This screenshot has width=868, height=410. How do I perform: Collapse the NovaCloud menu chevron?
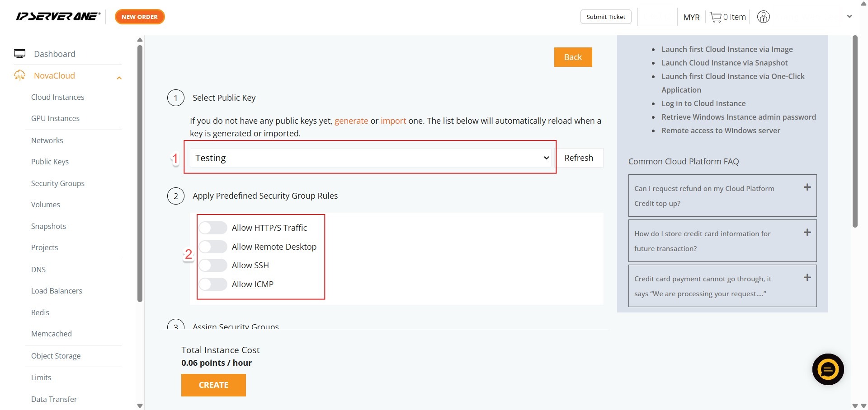119,78
